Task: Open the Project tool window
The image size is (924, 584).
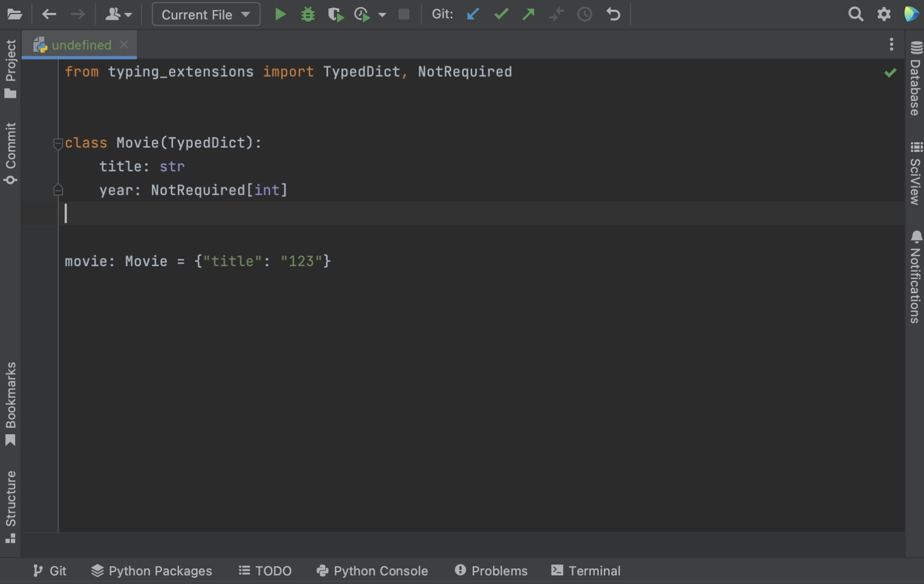Action: tap(10, 69)
